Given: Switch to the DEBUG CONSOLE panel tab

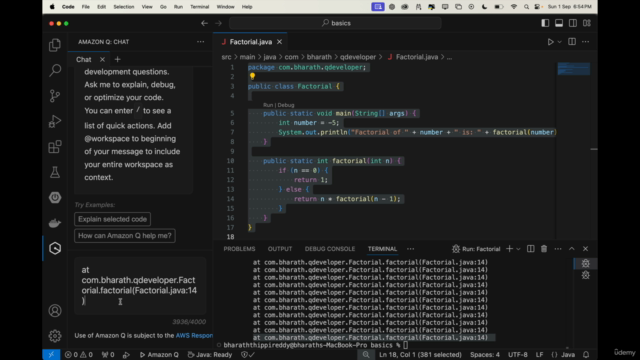Looking at the screenshot, I should click(x=330, y=249).
